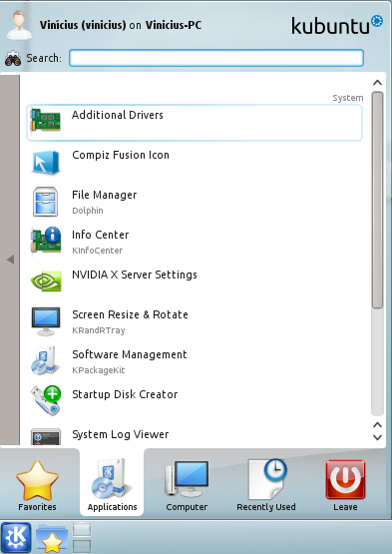Launch Startup Disk Creator entry
This screenshot has height=554, width=392.
195,401
